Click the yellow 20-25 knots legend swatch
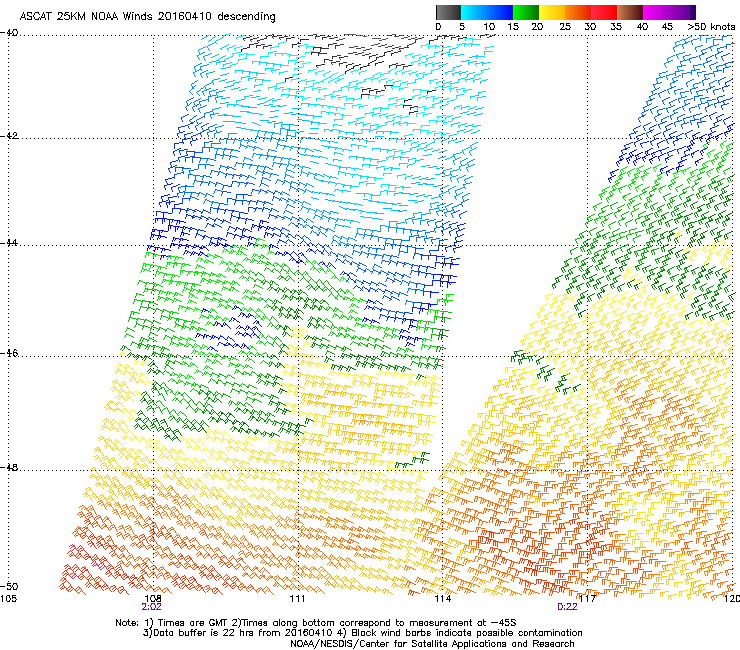Viewport: 740px width, 650px height. pyautogui.click(x=552, y=12)
